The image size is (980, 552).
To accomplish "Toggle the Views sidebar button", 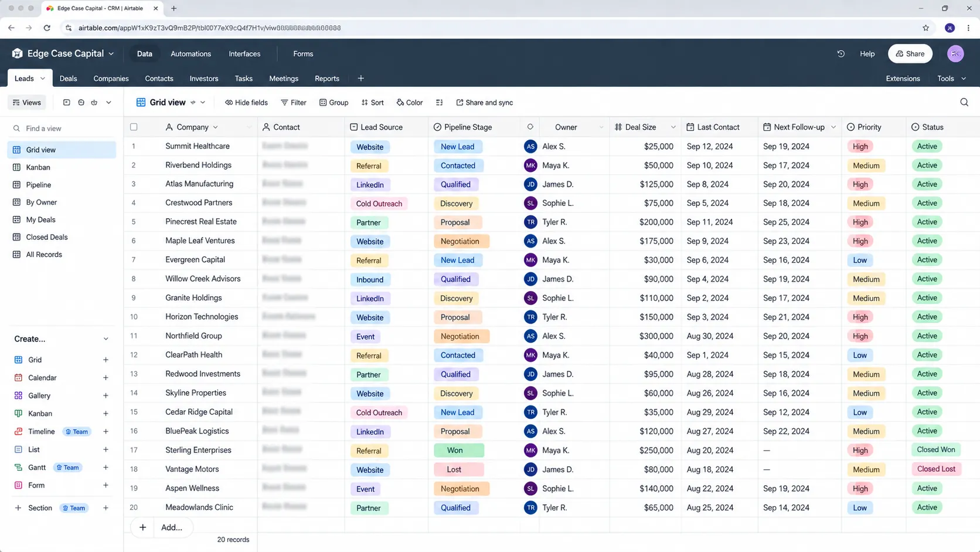I will coord(27,102).
